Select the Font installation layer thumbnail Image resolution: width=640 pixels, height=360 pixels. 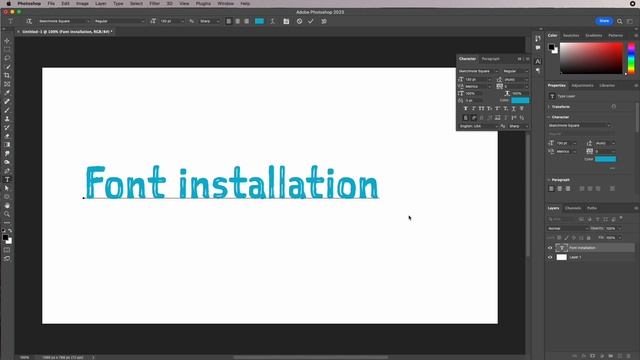coord(562,248)
